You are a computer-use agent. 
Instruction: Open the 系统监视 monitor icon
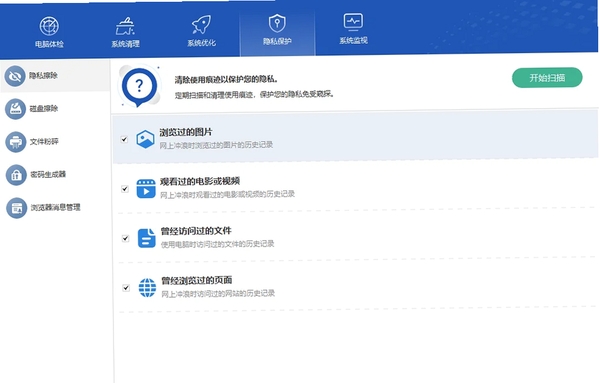tap(353, 22)
